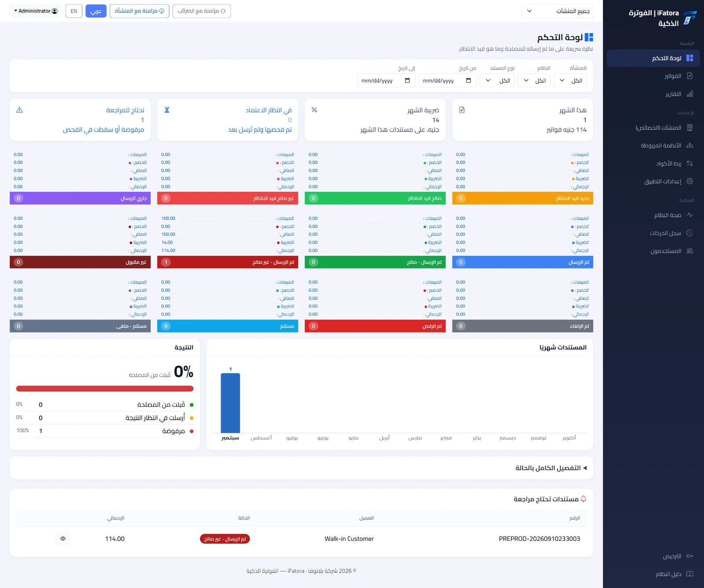The image size is (704, 588).
Task: Click the link مرفوضة أو سقطت في الفحص
Action: point(103,130)
